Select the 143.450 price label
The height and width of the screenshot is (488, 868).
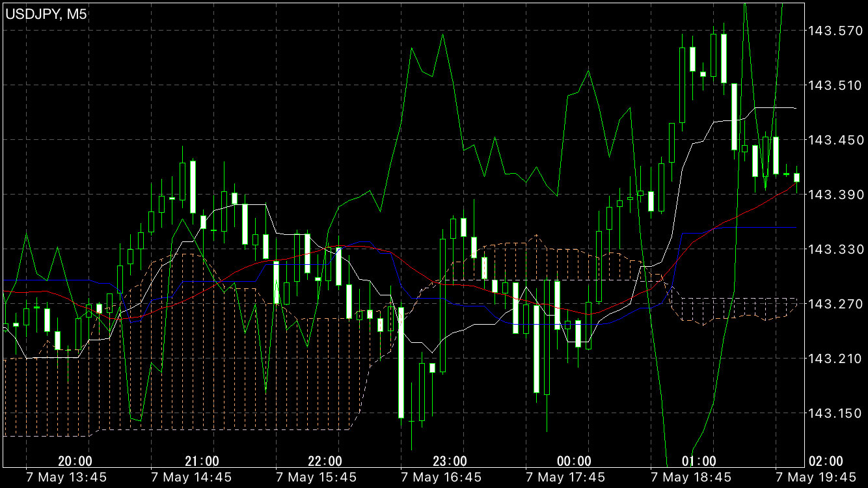tap(835, 140)
